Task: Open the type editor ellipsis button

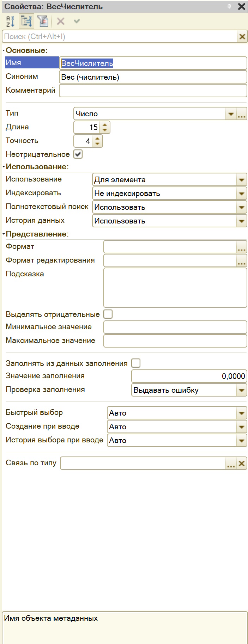Action: 242,114
